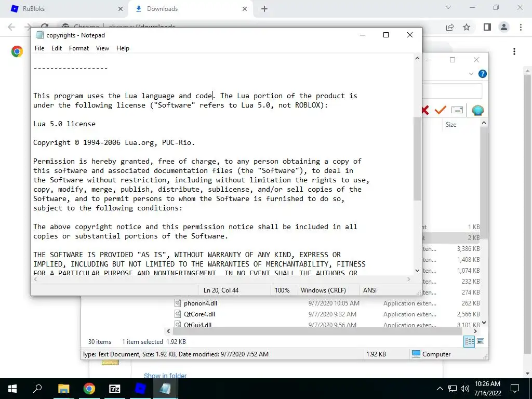Open the Windows Start menu

point(12,389)
